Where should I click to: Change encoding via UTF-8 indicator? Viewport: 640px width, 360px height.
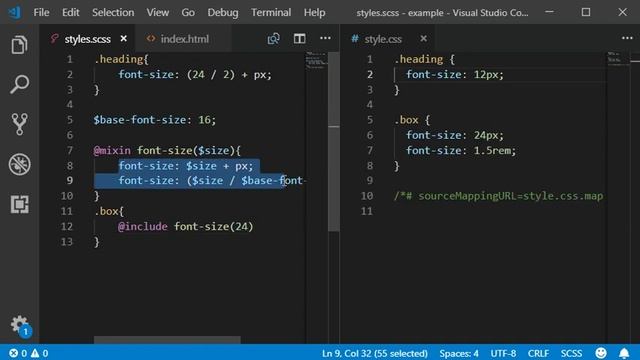click(503, 353)
